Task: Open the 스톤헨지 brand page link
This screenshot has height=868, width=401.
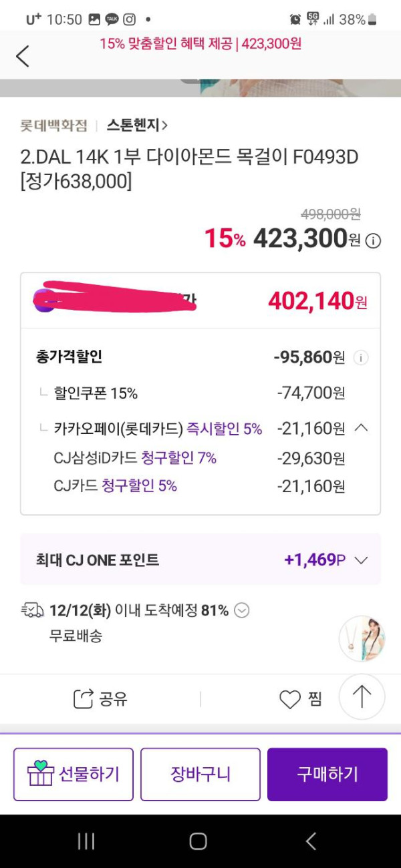Action: (x=137, y=125)
